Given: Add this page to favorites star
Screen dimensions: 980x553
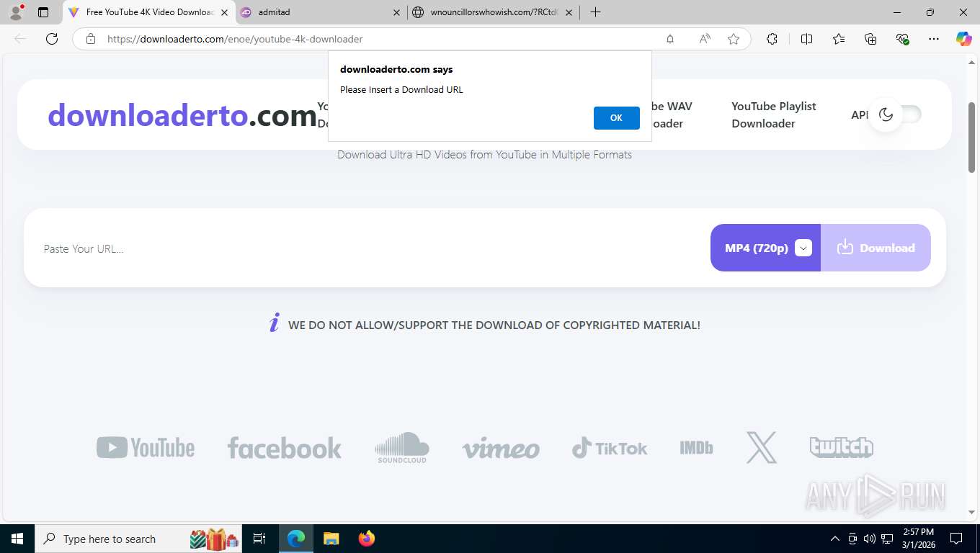Looking at the screenshot, I should 734,39.
